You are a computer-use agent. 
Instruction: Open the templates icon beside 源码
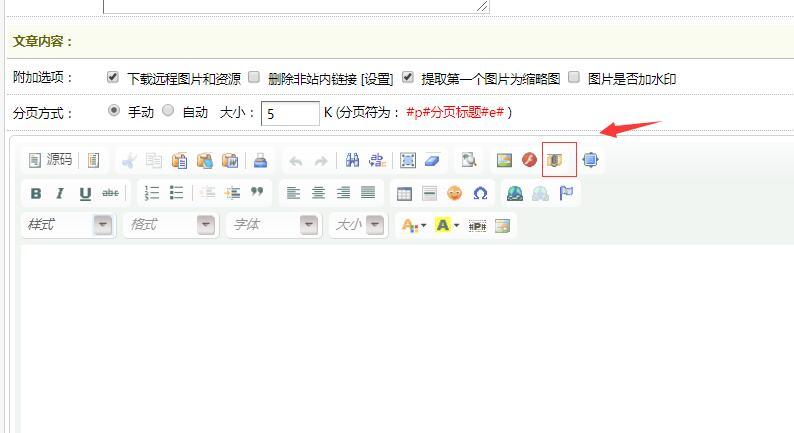pos(93,161)
